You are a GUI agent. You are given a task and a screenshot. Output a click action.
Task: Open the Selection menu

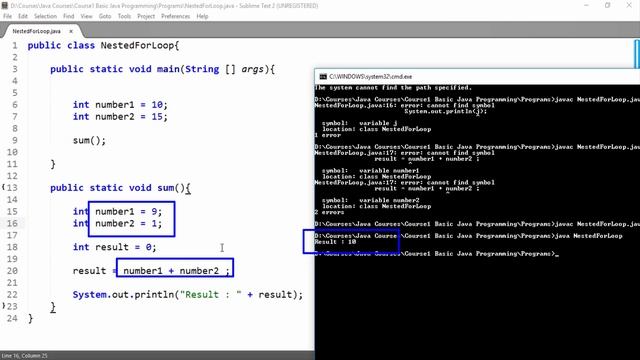tap(45, 16)
